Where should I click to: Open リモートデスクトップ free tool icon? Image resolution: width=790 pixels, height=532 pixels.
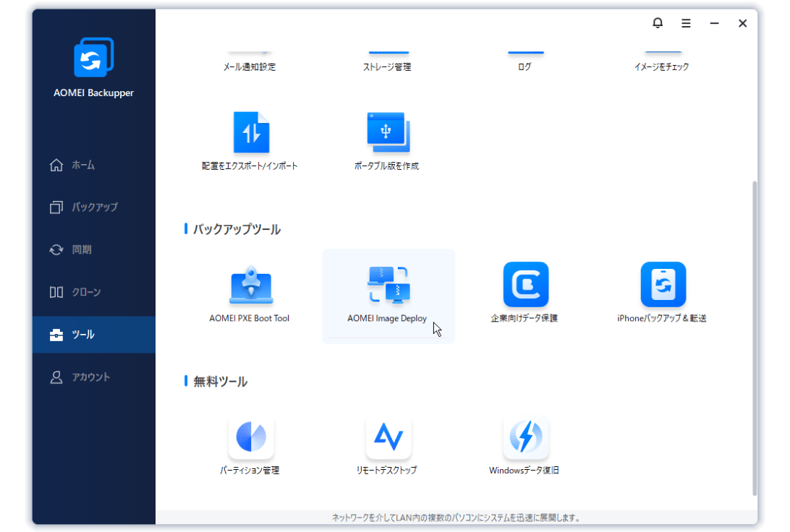(388, 437)
